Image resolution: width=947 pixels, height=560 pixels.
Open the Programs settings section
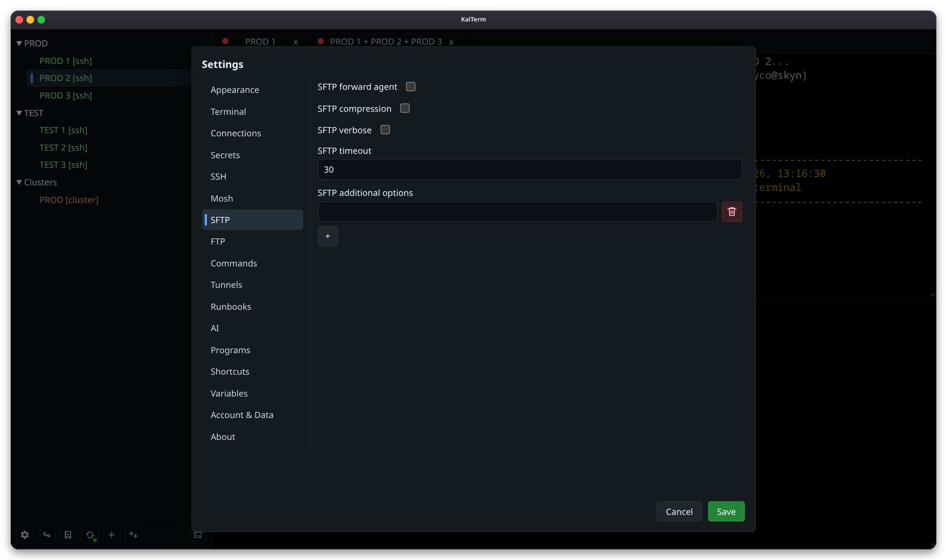(x=252, y=350)
